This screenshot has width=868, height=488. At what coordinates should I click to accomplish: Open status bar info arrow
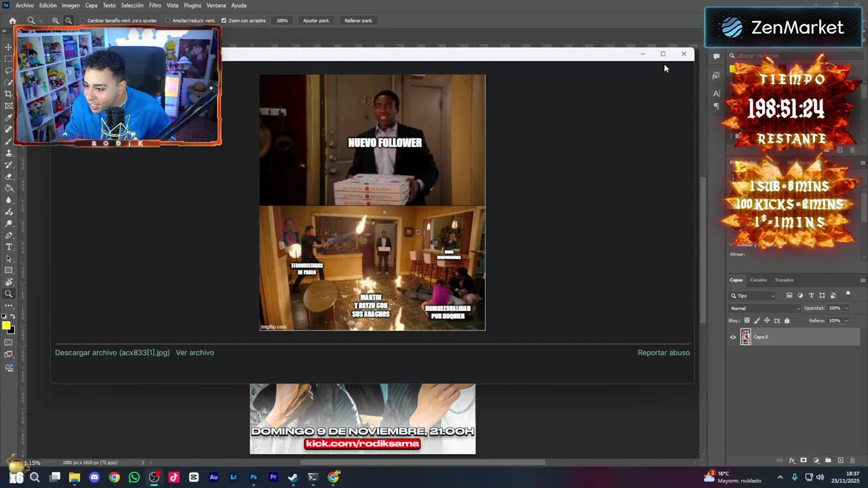pos(142,463)
